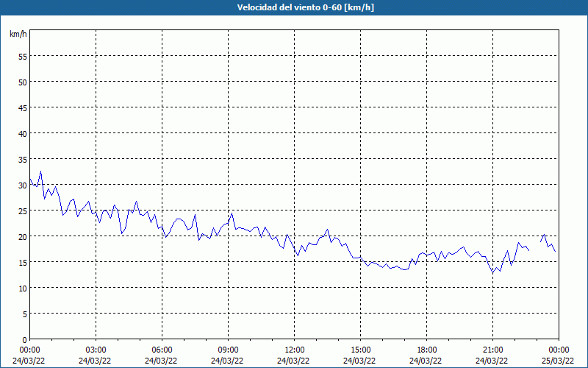Select the '55' y-axis label
This screenshot has width=588, height=368.
[x=23, y=57]
